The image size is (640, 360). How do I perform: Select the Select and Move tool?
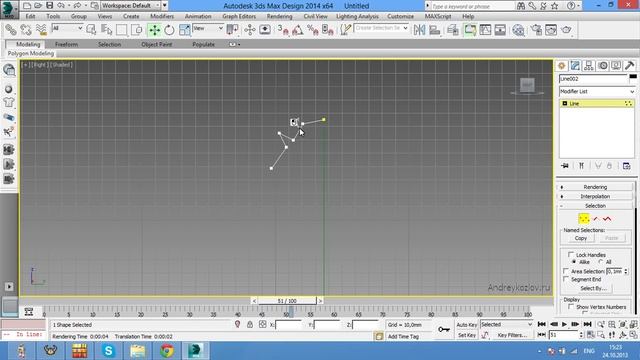154,30
